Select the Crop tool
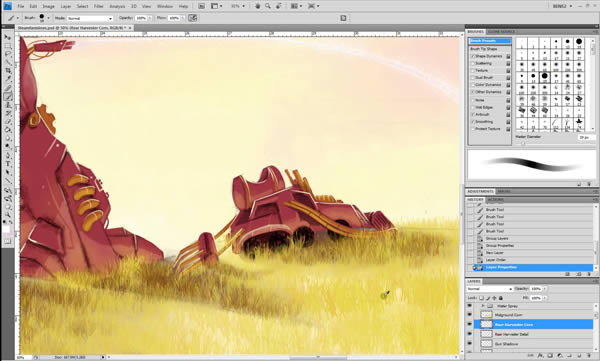This screenshot has width=600, height=361. tap(8, 71)
